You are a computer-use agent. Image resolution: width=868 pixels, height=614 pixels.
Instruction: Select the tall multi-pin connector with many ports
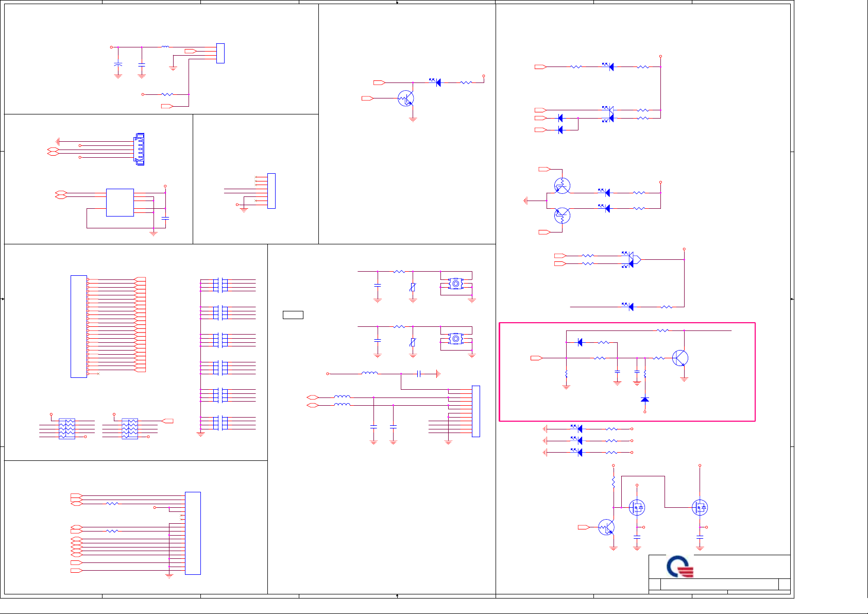pos(79,326)
